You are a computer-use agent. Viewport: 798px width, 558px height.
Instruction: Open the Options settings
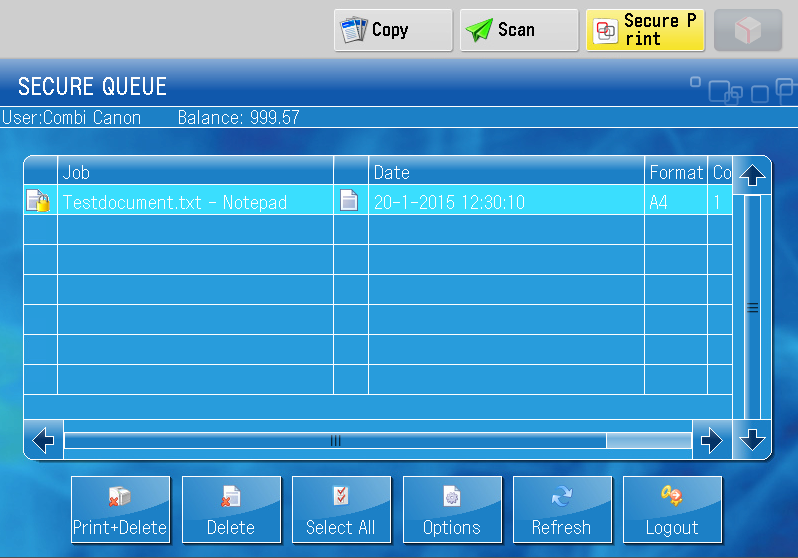click(x=452, y=510)
